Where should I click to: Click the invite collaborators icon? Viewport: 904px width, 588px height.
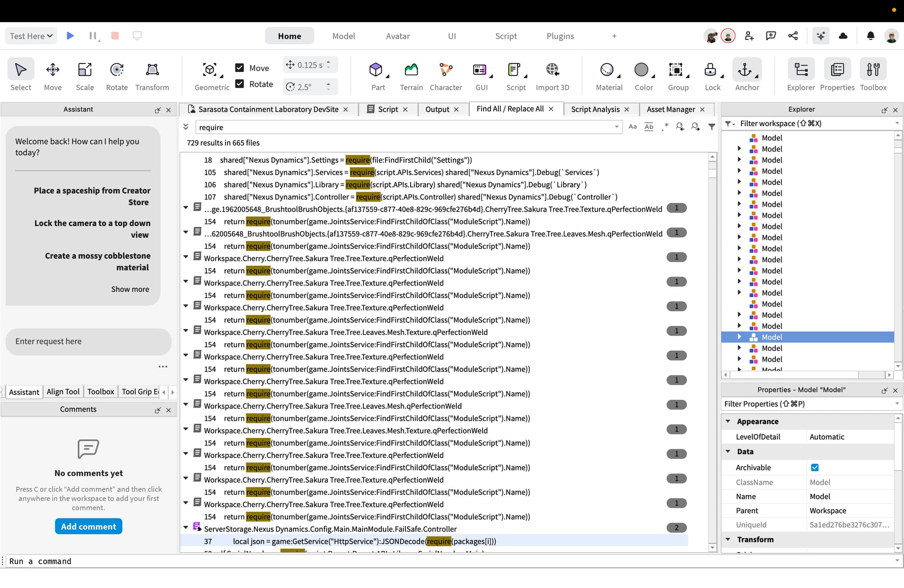[749, 36]
